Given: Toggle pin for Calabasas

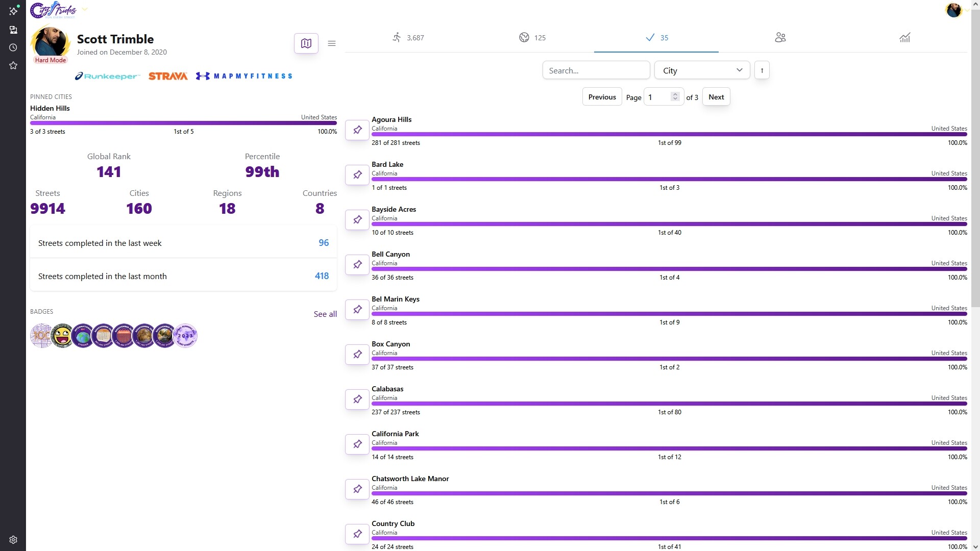Looking at the screenshot, I should click(357, 399).
